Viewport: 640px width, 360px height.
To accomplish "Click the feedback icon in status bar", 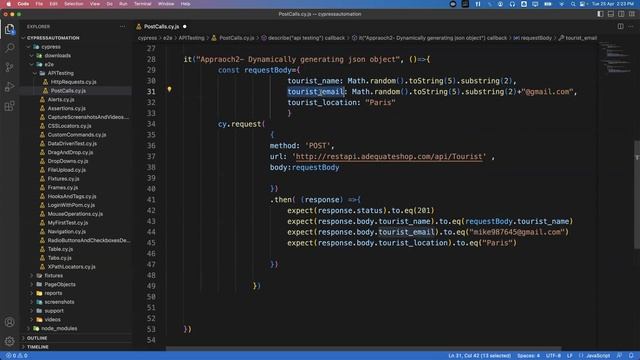I will coord(620,356).
